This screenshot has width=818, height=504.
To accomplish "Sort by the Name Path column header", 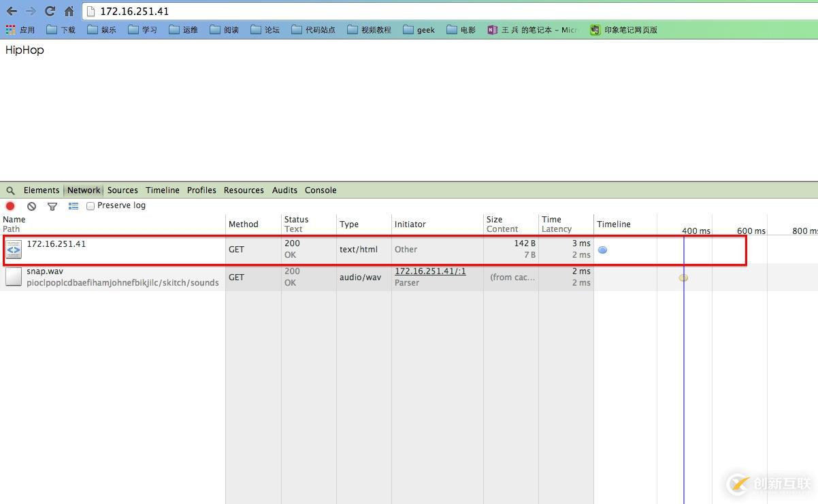I will tap(113, 224).
